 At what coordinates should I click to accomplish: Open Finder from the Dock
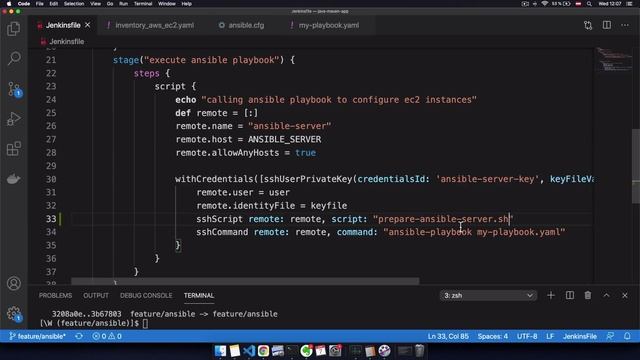220,351
